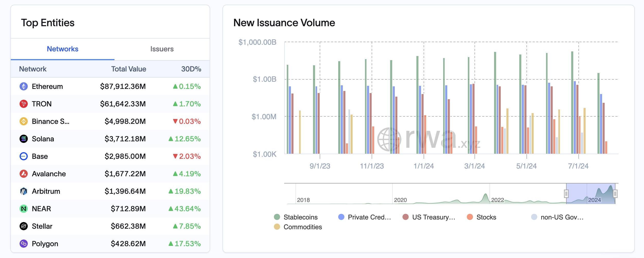Click the Base blue circle icon
Image resolution: width=644 pixels, height=258 pixels.
pos(24,156)
